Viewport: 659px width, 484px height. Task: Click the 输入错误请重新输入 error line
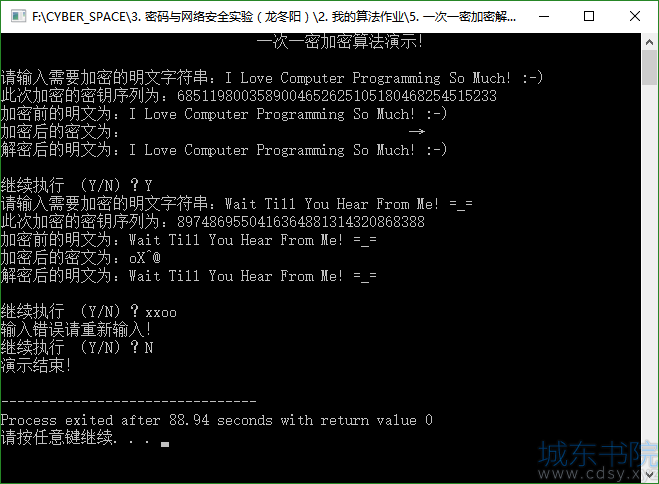point(76,330)
